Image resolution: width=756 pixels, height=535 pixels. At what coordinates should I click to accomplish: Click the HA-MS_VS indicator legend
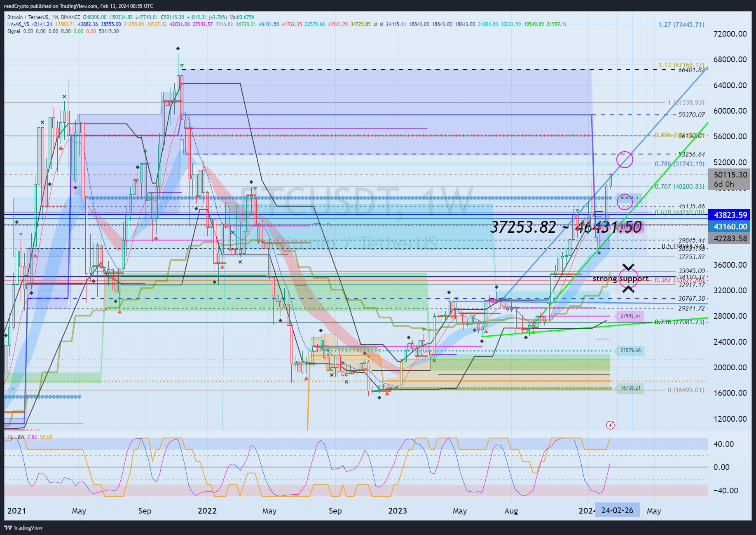tap(18, 24)
